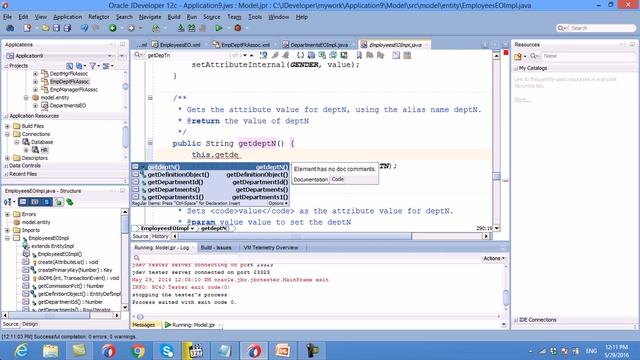Switch to the DepartmentsEOImpl.java tab
Viewport: 640px width, 360px height.
point(316,45)
